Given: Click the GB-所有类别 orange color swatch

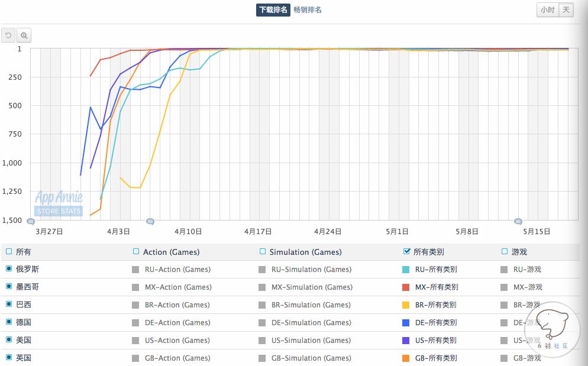Looking at the screenshot, I should pyautogui.click(x=406, y=358).
